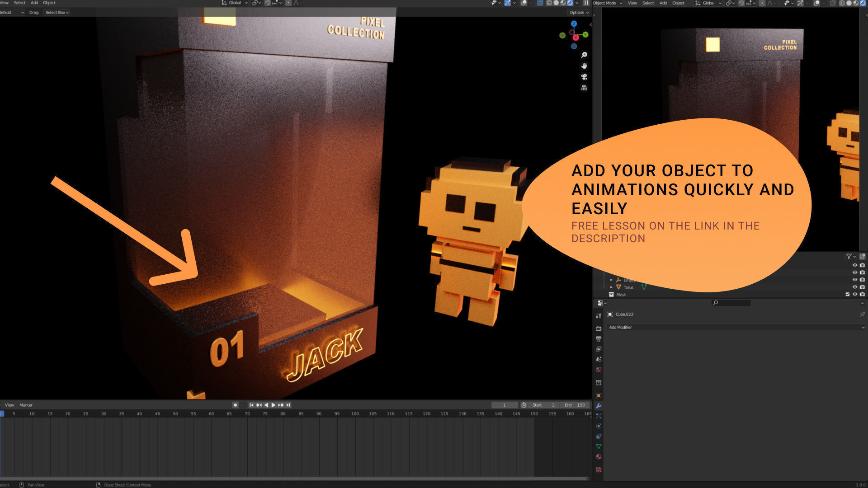Click the zoom magnifier gizmo in left viewport
The height and width of the screenshot is (488, 868).
584,55
